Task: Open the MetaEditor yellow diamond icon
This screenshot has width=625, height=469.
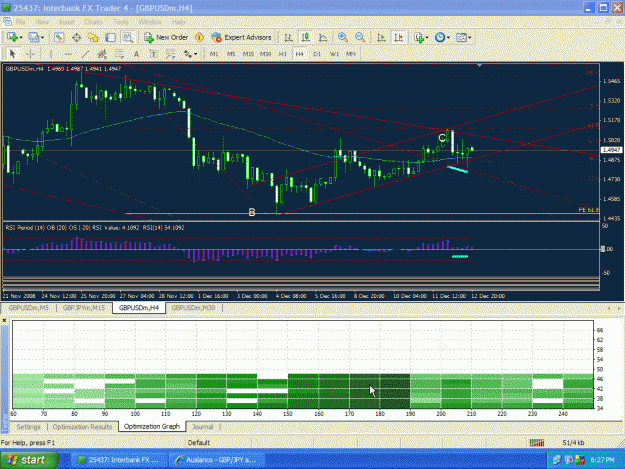Action: [x=199, y=37]
